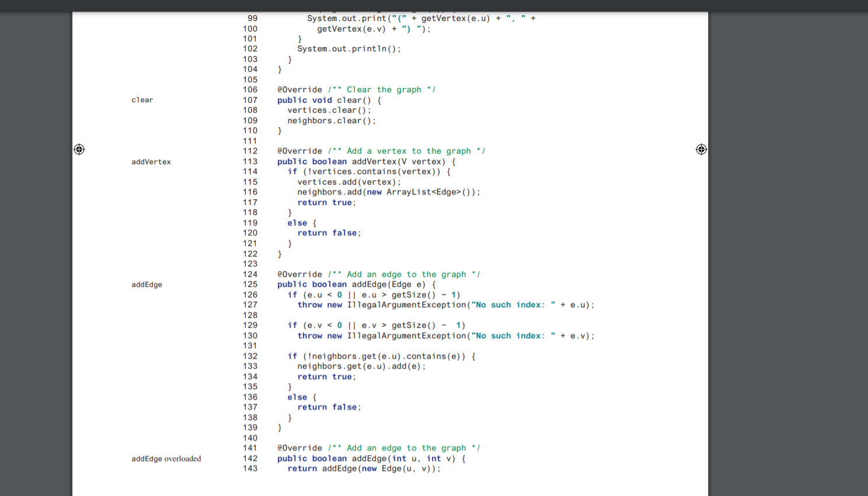Click the 'addEdge' margin note near line 125
868x496 pixels.
pos(147,285)
